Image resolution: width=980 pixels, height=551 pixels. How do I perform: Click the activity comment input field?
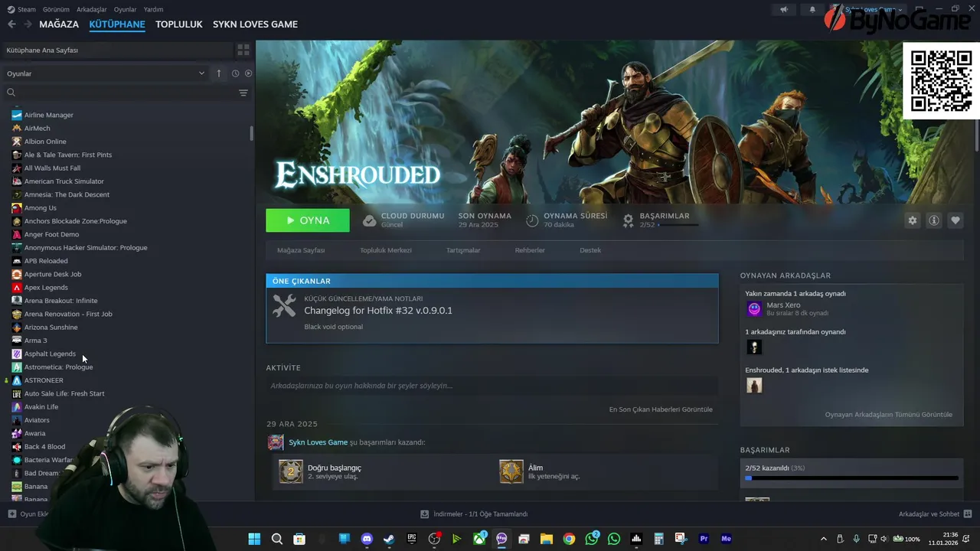click(492, 386)
